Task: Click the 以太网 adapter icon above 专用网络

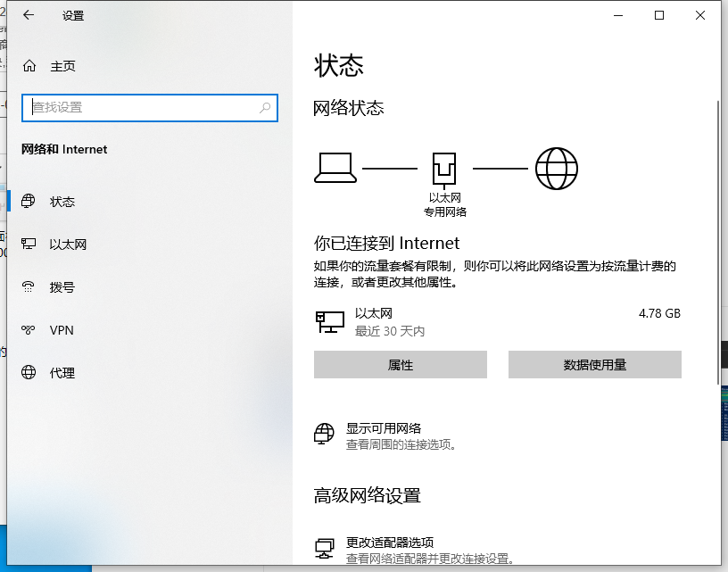Action: pyautogui.click(x=443, y=166)
